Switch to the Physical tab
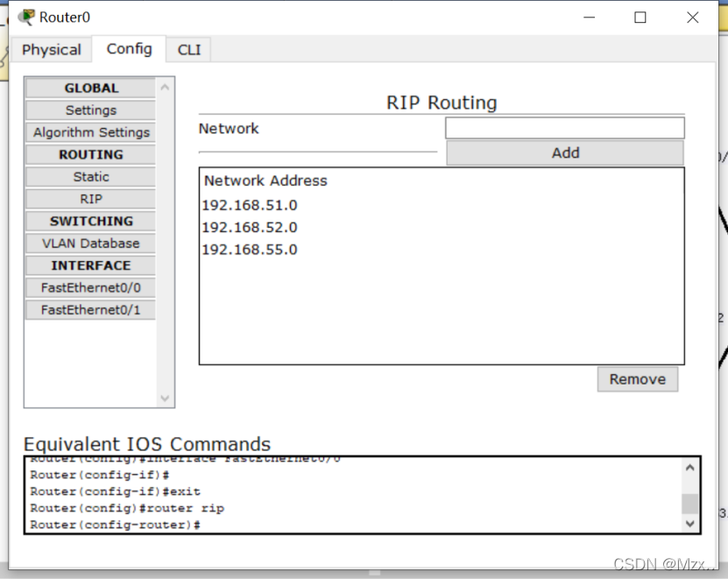This screenshot has width=728, height=579. (52, 50)
